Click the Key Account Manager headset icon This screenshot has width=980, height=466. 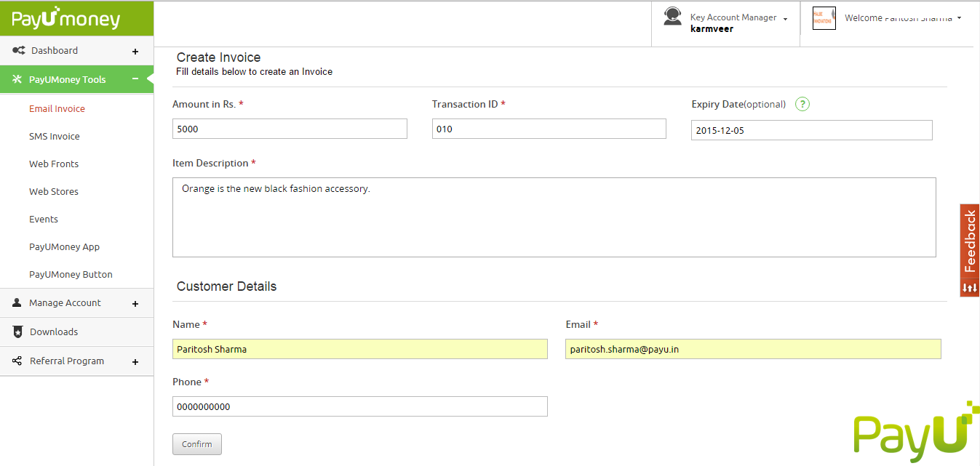(x=673, y=17)
